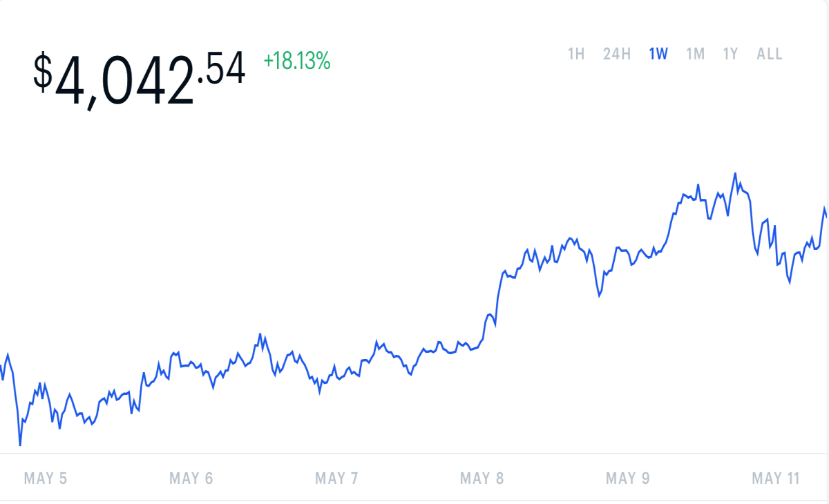Click the green +18.13% change indicator
829x504 pixels.
[x=297, y=61]
